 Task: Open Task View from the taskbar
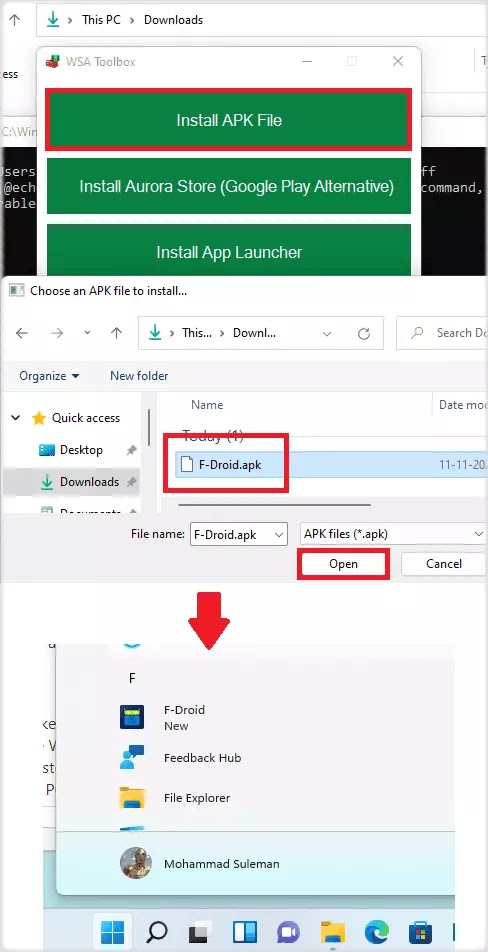[198, 931]
